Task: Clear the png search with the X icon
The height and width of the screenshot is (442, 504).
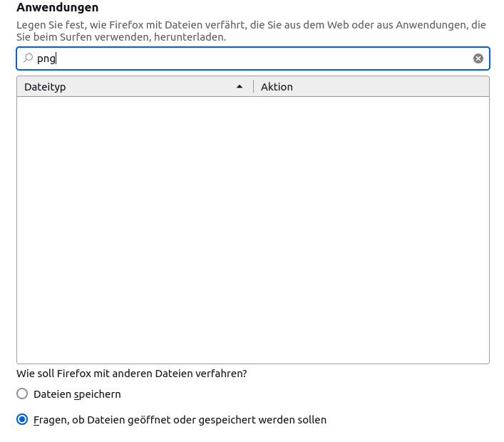Action: [478, 58]
